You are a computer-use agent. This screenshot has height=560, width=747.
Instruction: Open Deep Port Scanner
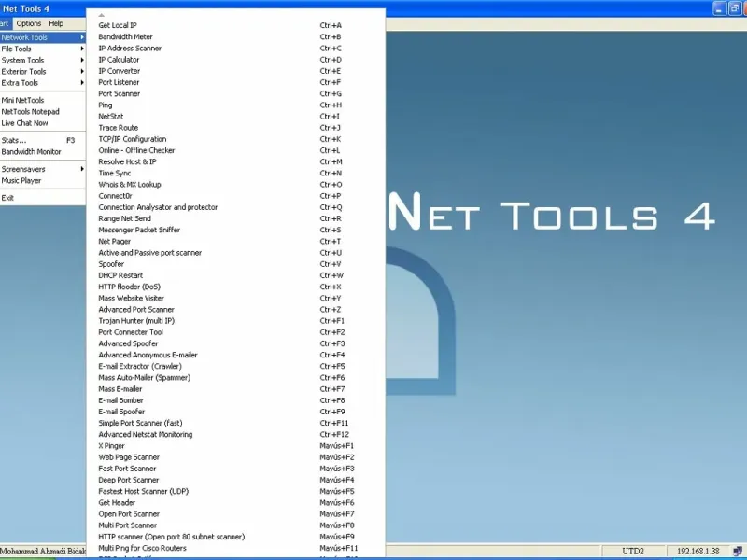pyautogui.click(x=235, y=480)
